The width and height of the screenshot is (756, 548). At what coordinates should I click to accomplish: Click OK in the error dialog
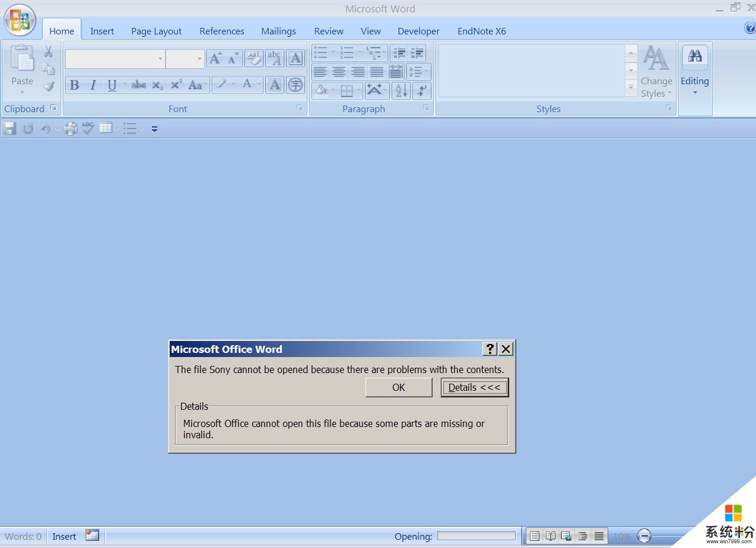click(x=399, y=387)
